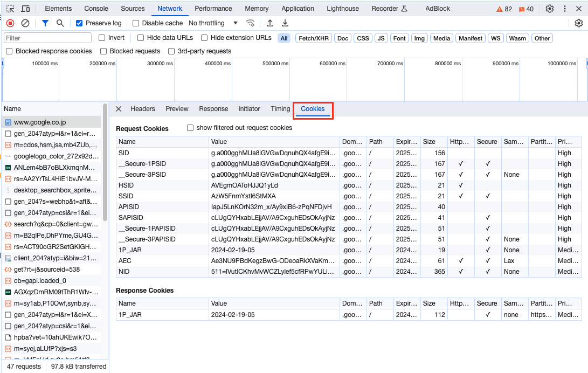Uncheck the Preserve log checkbox

pos(79,23)
